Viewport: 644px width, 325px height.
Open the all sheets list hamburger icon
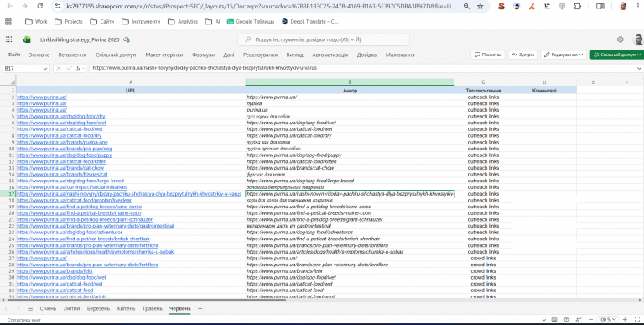click(x=30, y=308)
